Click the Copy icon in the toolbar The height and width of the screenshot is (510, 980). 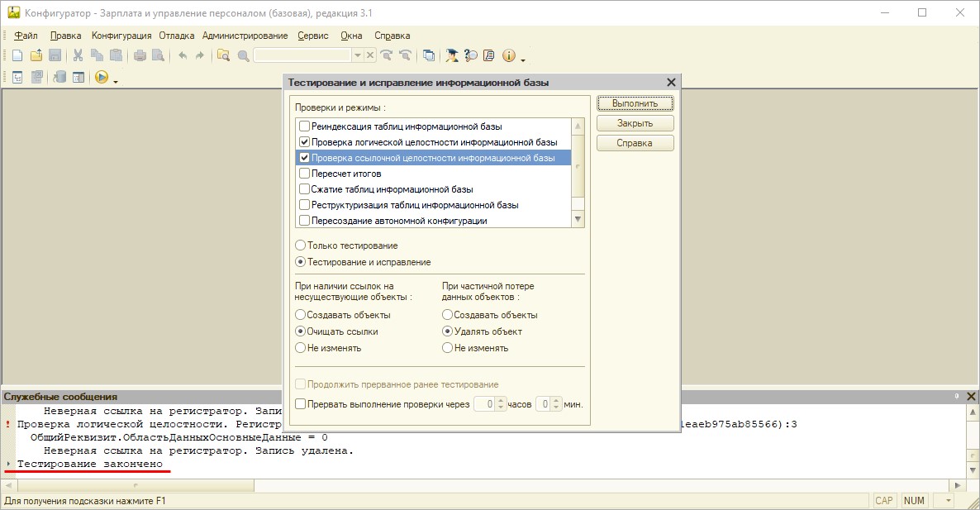pyautogui.click(x=97, y=55)
